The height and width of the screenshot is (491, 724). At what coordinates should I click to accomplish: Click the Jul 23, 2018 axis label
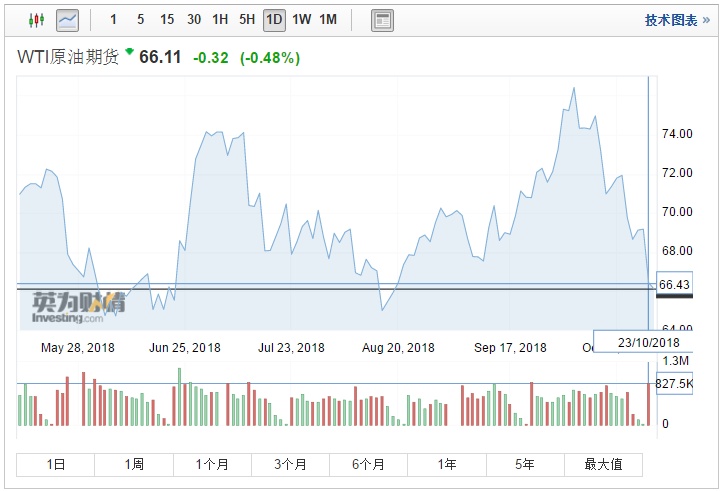pos(291,347)
